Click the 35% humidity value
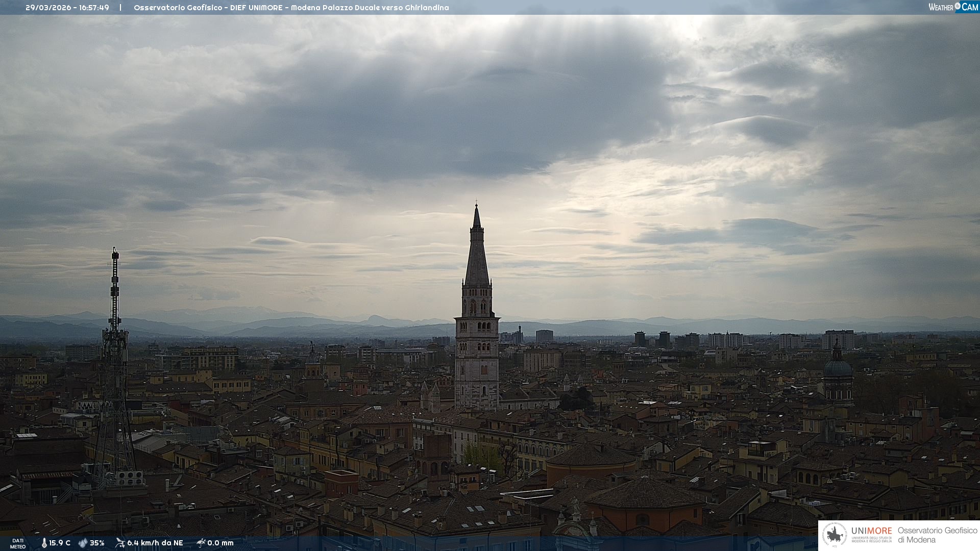Image resolution: width=980 pixels, height=551 pixels. pos(97,543)
